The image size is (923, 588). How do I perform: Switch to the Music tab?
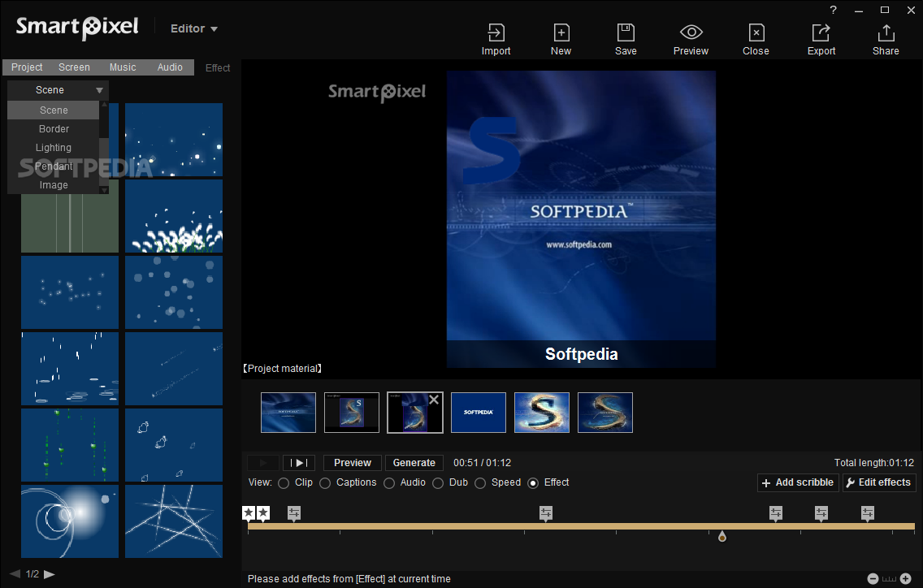123,67
